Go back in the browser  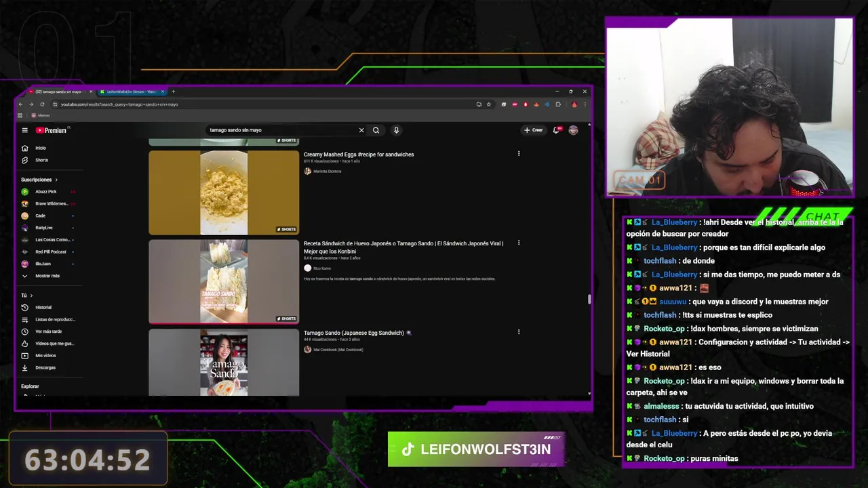[21, 104]
